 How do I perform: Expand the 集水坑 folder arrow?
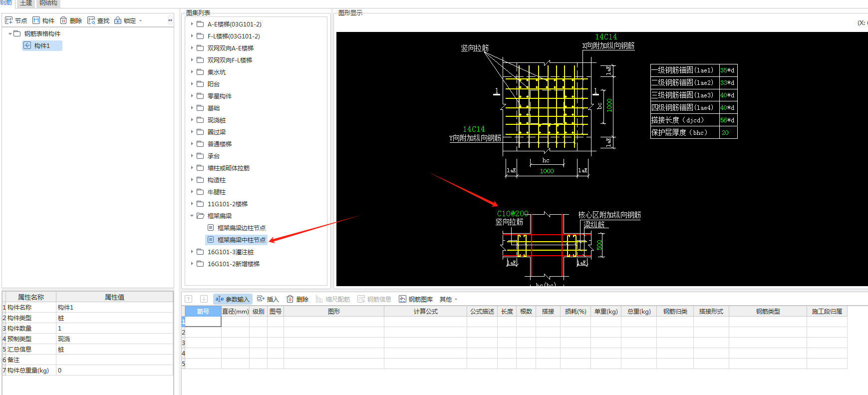192,72
